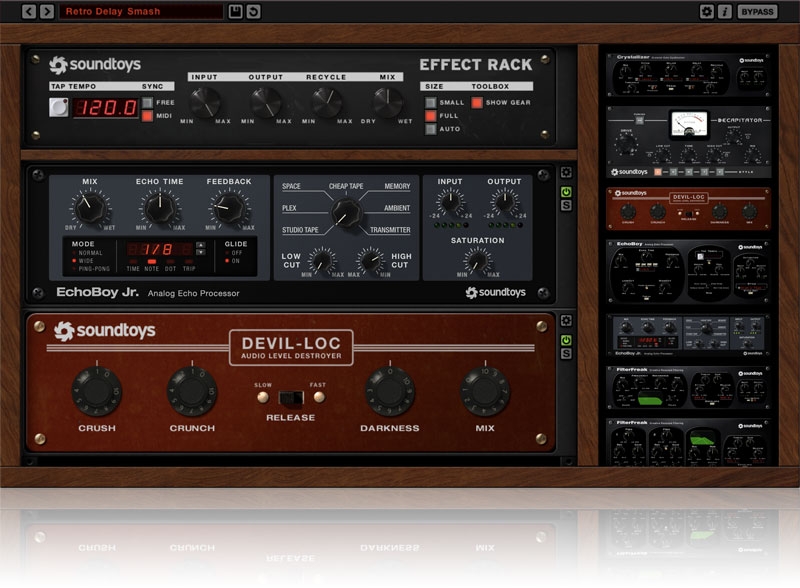Screen dimensions: 800x588
Task: Decrease note value with down arrow
Action: pyautogui.click(x=201, y=252)
